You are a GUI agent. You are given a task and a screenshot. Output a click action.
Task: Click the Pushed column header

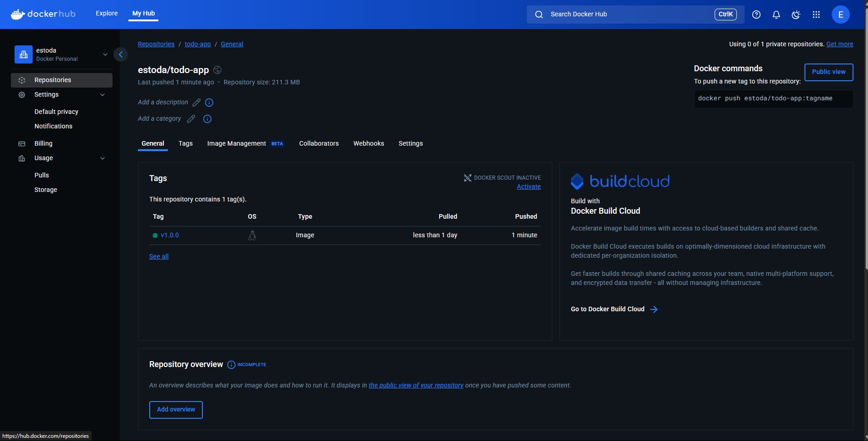pyautogui.click(x=526, y=216)
